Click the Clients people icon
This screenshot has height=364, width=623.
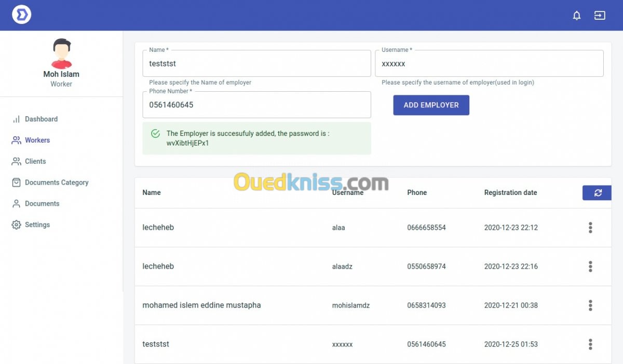point(16,162)
